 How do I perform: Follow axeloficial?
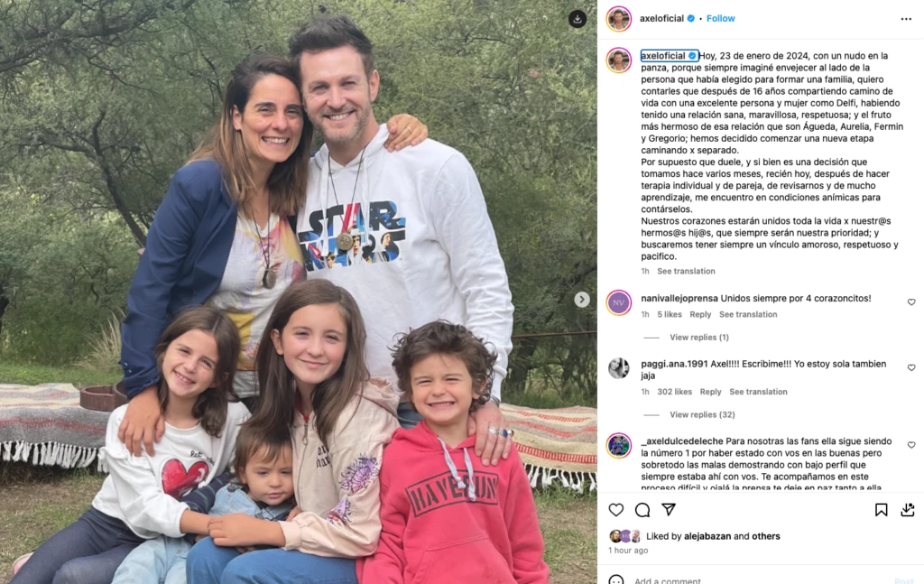(x=721, y=18)
